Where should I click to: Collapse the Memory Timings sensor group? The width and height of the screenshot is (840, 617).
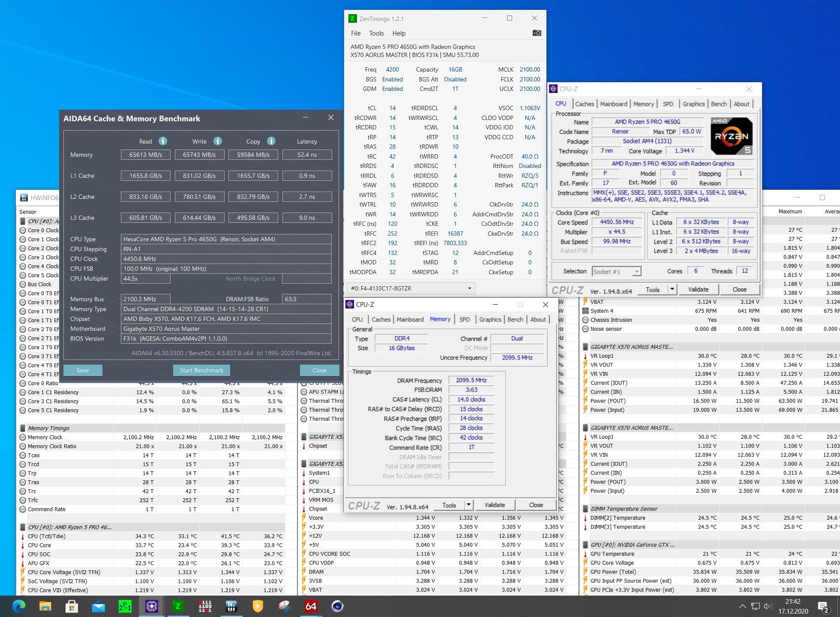click(x=23, y=428)
